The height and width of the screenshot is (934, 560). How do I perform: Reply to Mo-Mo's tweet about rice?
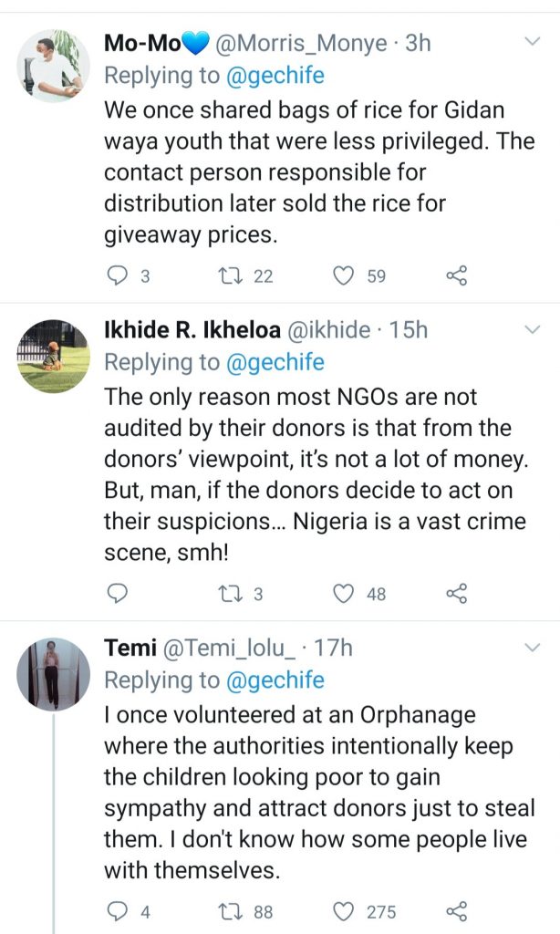point(118,275)
